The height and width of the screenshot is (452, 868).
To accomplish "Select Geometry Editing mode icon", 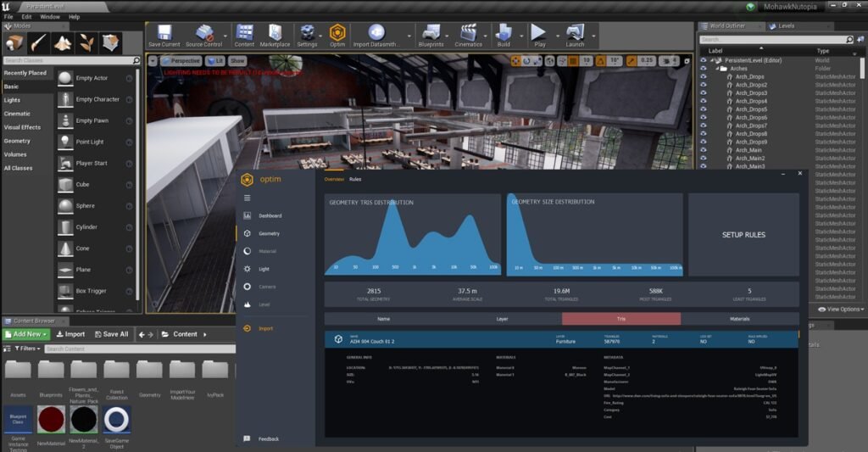I will (x=110, y=42).
